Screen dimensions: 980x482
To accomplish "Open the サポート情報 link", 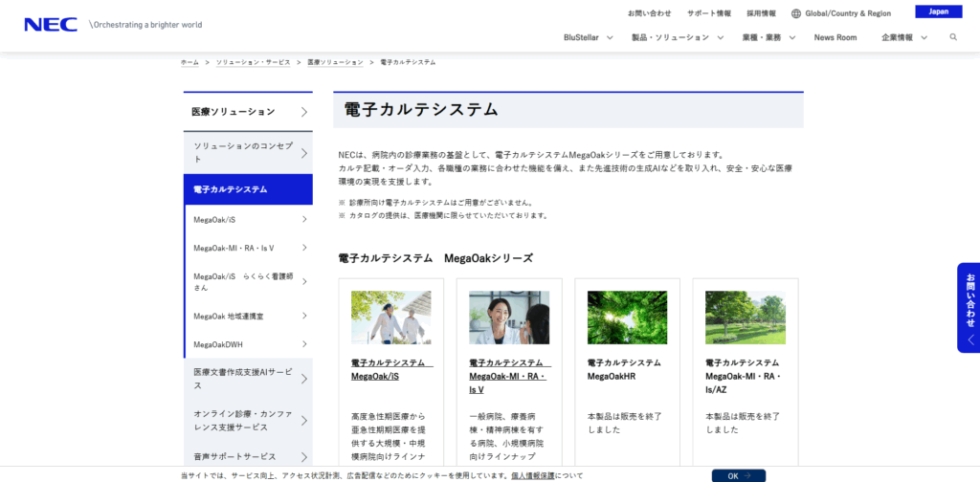I will (x=709, y=13).
